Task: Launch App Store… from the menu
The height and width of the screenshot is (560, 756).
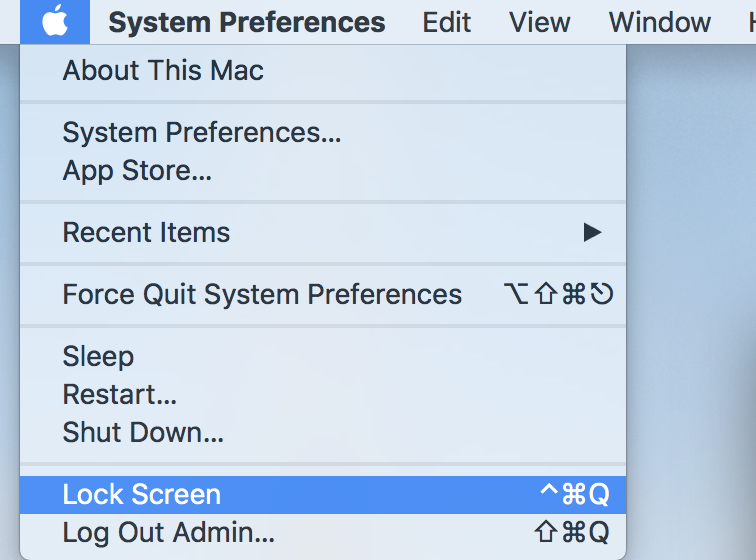Action: point(323,170)
